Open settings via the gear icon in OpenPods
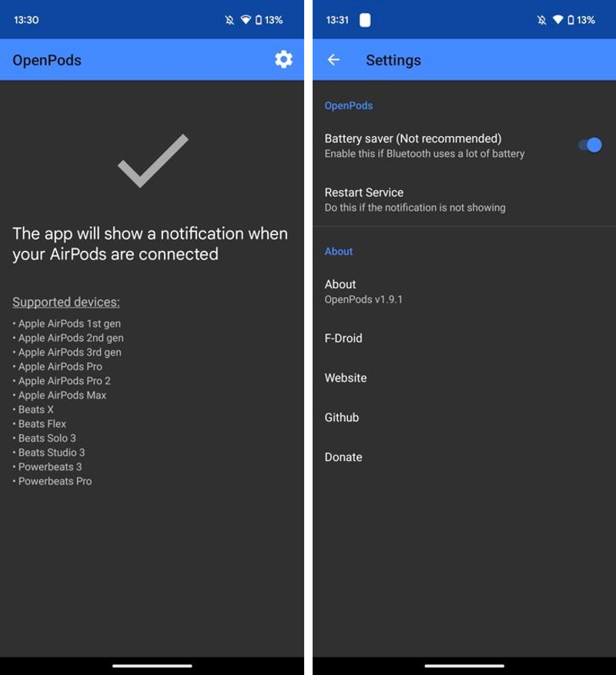 pyautogui.click(x=283, y=59)
